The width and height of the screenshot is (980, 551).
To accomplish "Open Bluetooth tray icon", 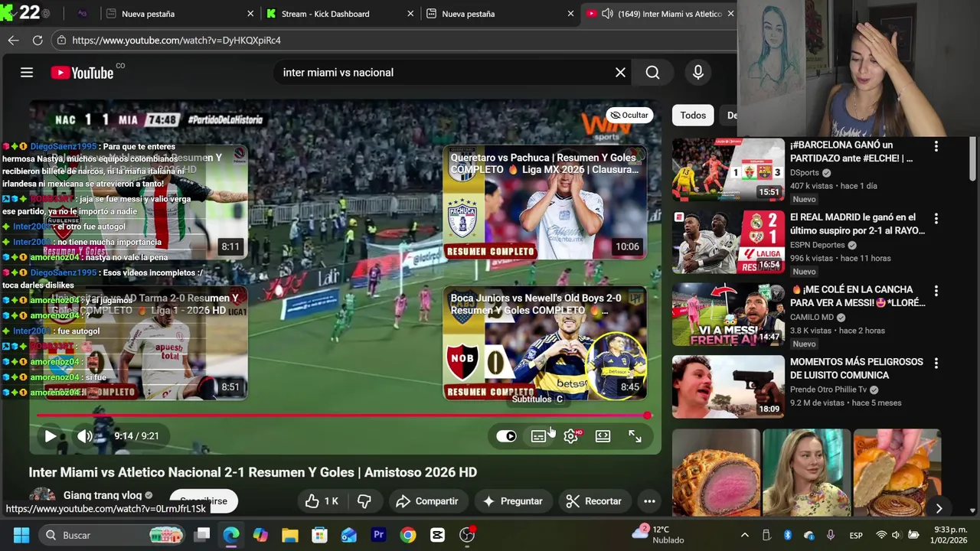I will pos(787,535).
